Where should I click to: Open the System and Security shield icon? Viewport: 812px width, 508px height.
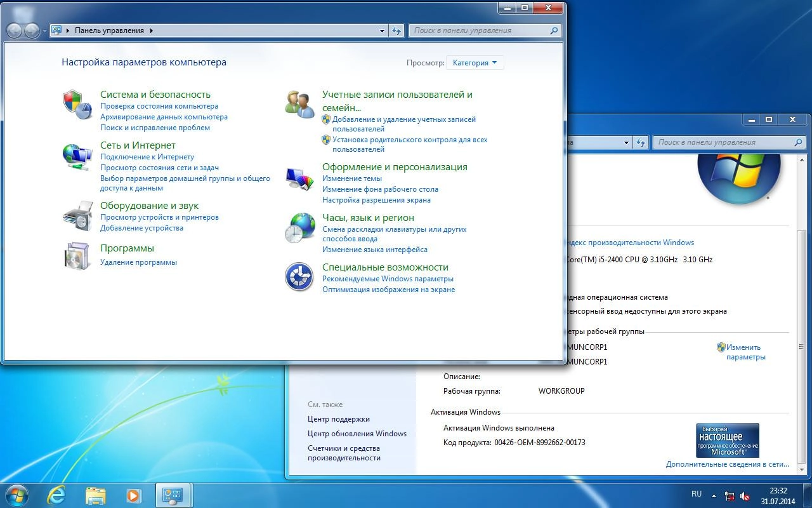[x=77, y=105]
